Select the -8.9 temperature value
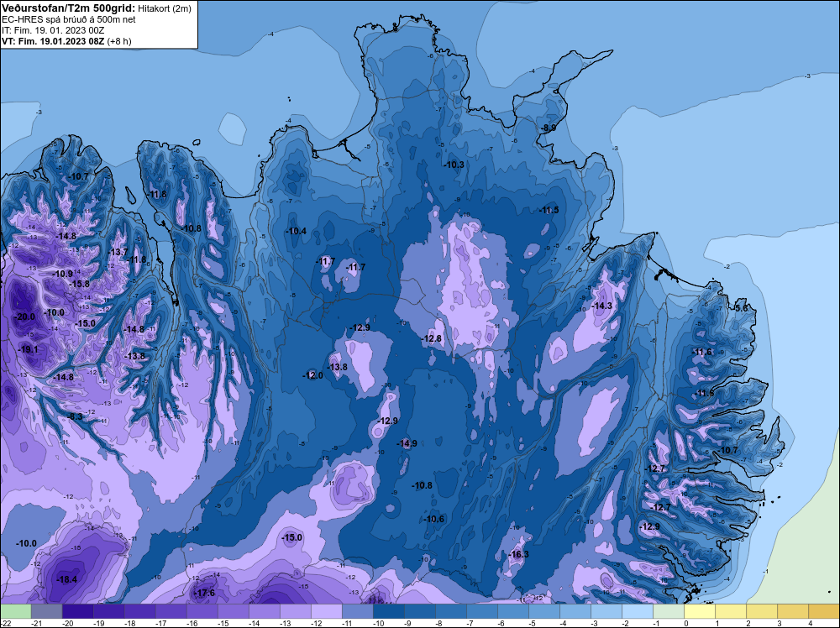The height and width of the screenshot is (628, 840). [x=548, y=128]
